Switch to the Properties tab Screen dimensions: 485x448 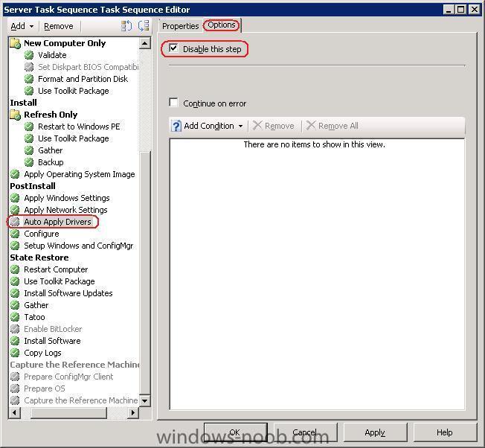pyautogui.click(x=180, y=26)
